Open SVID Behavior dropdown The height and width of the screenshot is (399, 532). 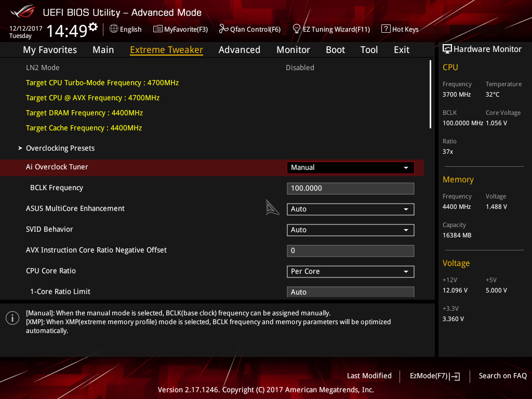click(351, 230)
